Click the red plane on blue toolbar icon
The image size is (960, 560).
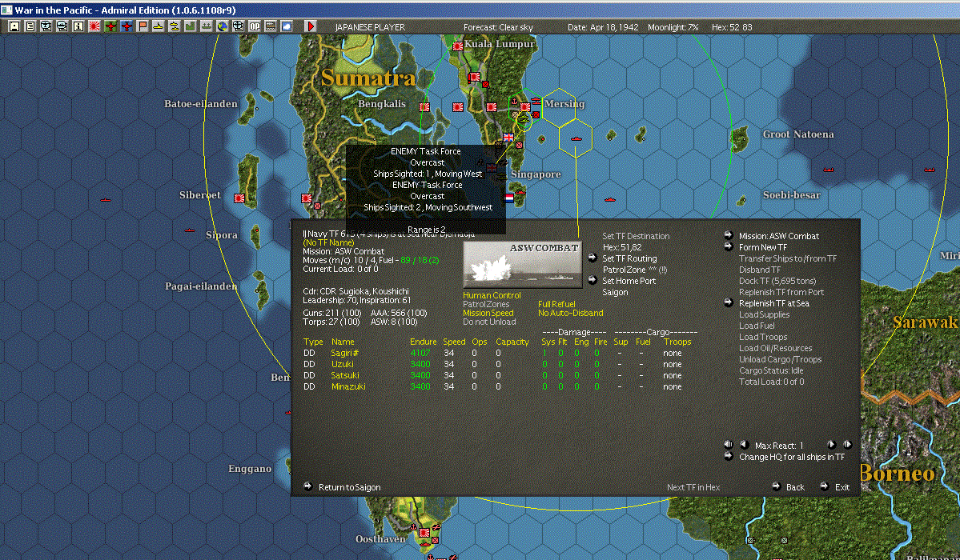tap(127, 26)
